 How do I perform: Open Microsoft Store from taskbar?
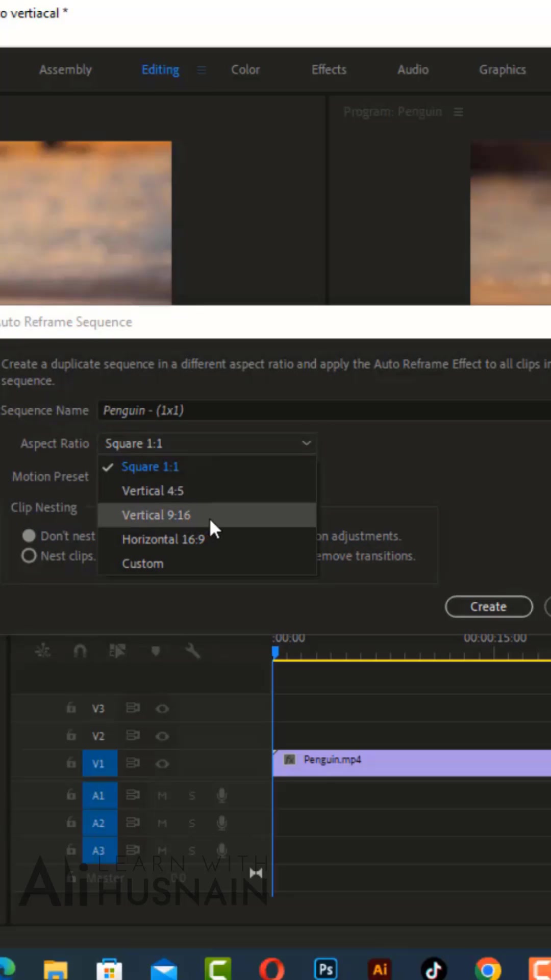tap(109, 969)
